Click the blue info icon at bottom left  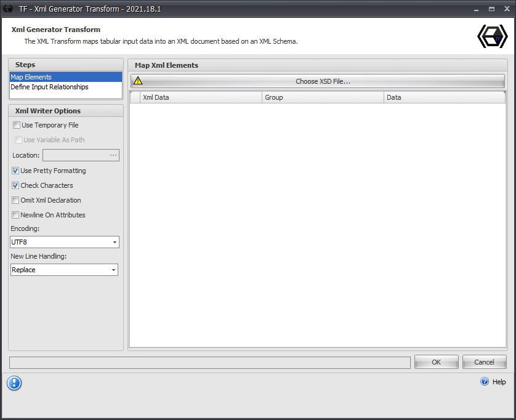(14, 383)
